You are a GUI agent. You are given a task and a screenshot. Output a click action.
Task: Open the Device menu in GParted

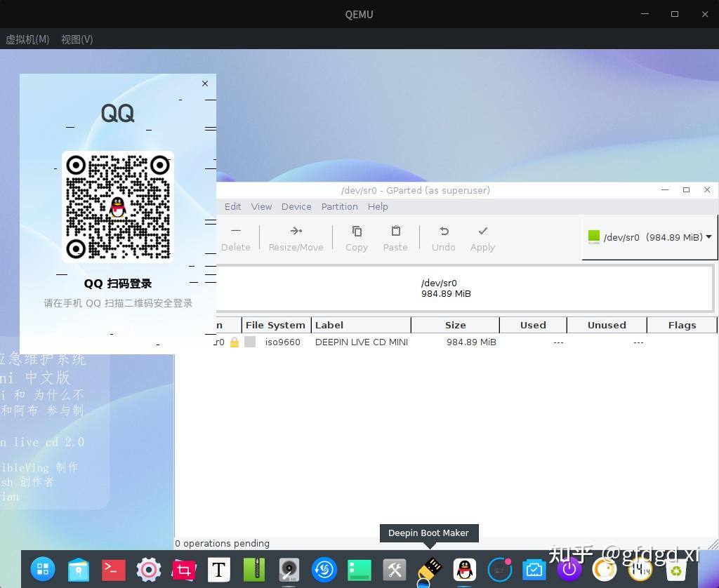[296, 206]
